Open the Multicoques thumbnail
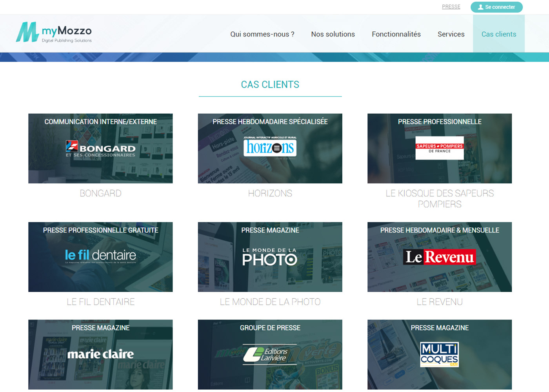The height and width of the screenshot is (392, 549). coord(440,355)
